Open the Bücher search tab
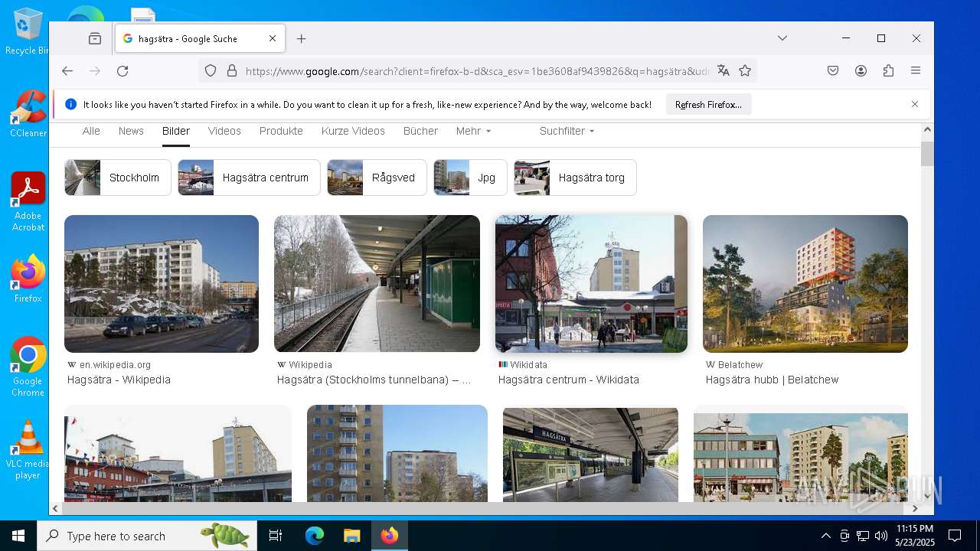Viewport: 980px width, 551px height. (420, 131)
